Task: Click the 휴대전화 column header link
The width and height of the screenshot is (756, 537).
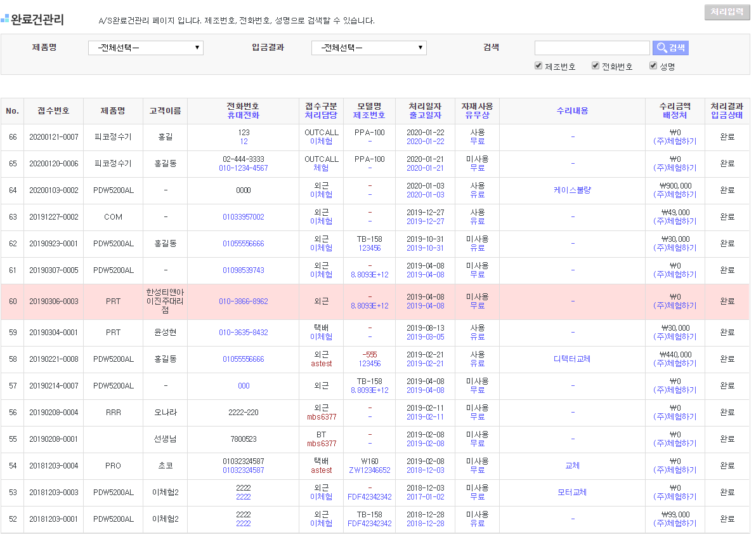Action: pos(243,116)
